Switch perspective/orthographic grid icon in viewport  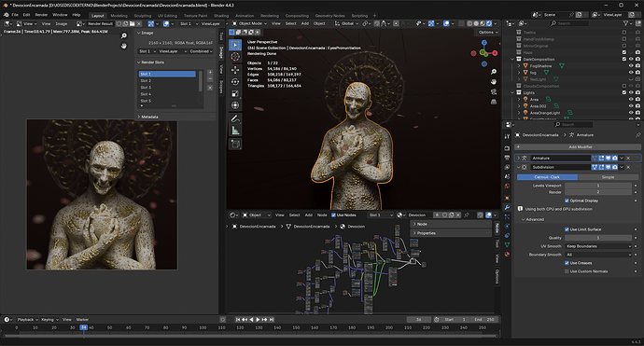click(494, 102)
